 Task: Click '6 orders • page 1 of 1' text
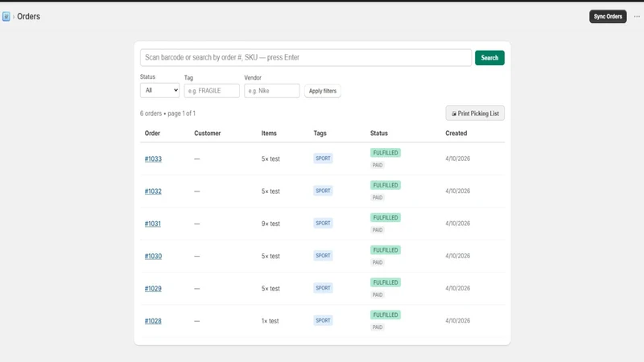(167, 113)
